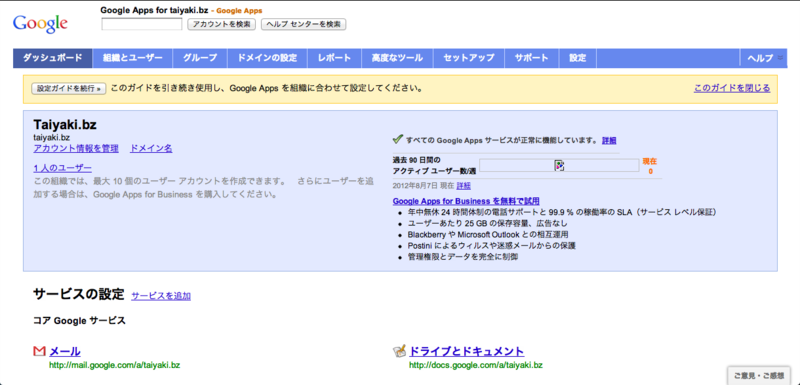This screenshot has width=800, height=385.
Task: Open the 1 人のユーザー link
Action: (63, 168)
